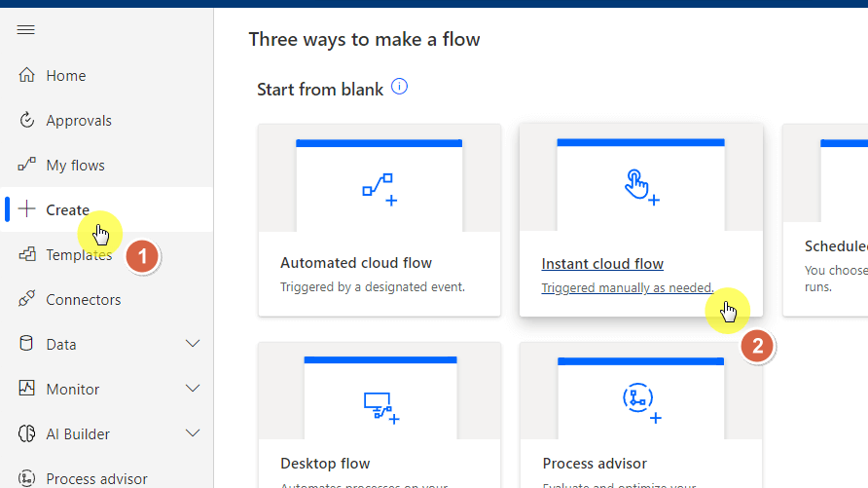Choose the Scheduled cloud flow card
The image size is (868, 488).
825,220
